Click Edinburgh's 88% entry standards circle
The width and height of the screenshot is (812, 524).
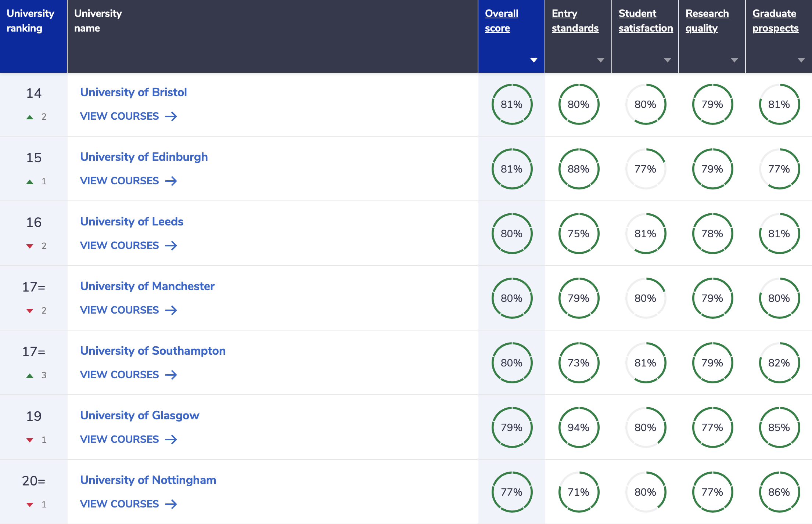(578, 169)
